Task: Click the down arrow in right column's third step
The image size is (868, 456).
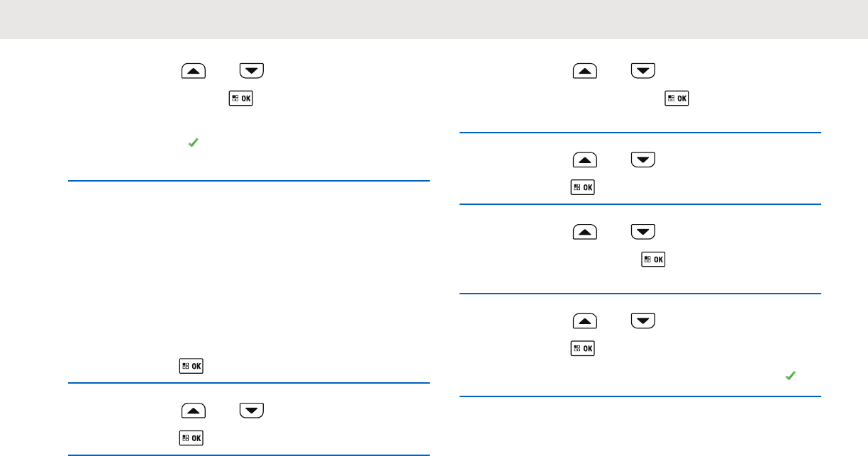Action: point(643,233)
